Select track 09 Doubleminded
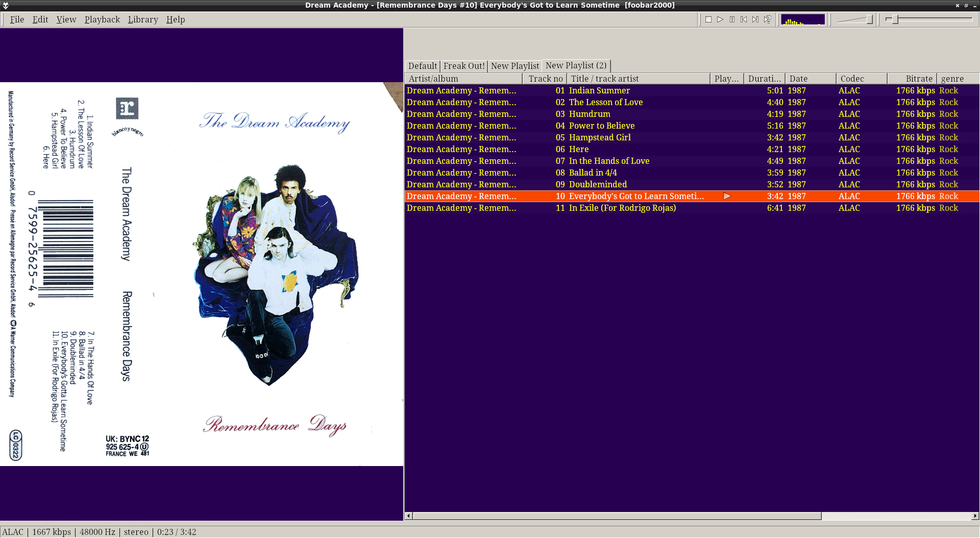Screen dimensions: 980x538 pyautogui.click(x=692, y=184)
